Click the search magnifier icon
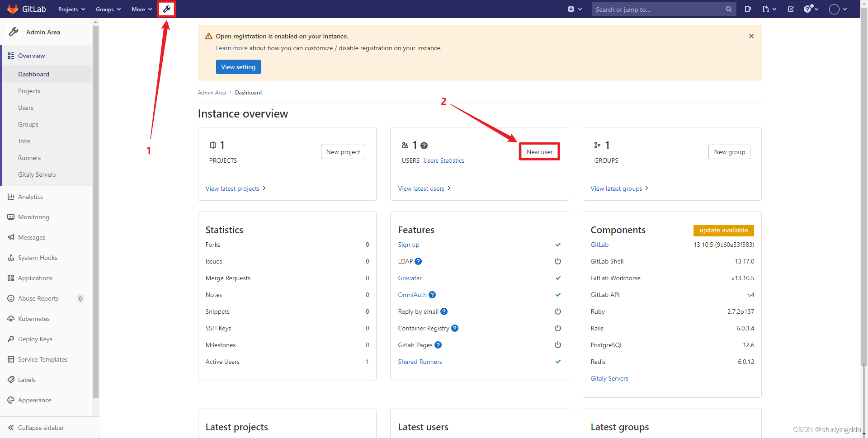This screenshot has height=438, width=868. (x=728, y=9)
